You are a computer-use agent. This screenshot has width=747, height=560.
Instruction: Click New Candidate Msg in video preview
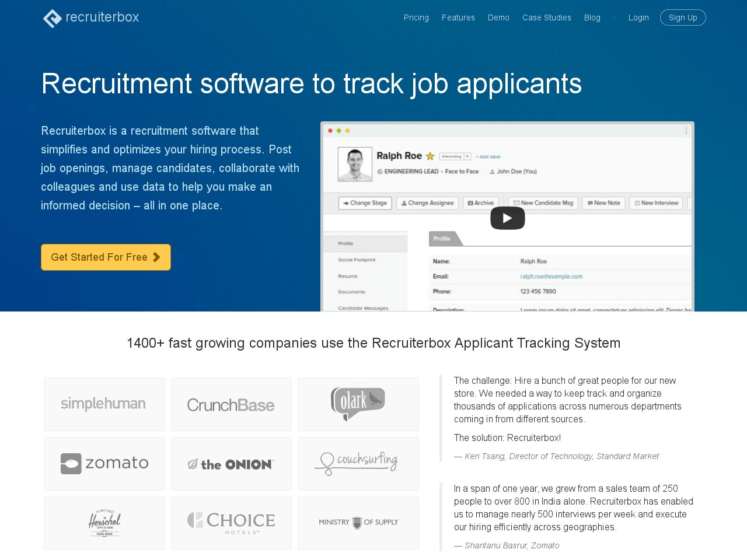coord(543,203)
